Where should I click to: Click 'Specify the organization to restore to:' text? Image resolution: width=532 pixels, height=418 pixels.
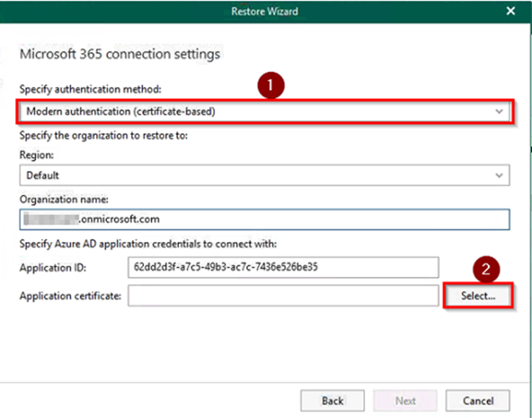103,135
